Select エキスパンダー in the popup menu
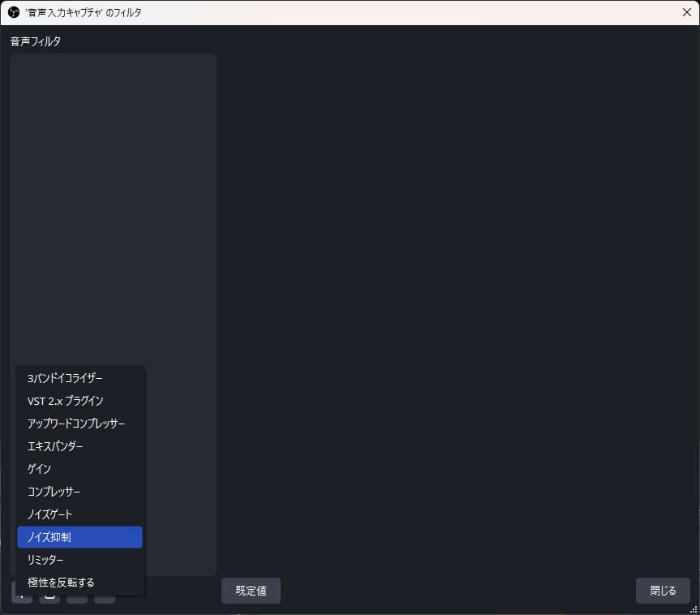700x615 pixels. coord(80,446)
